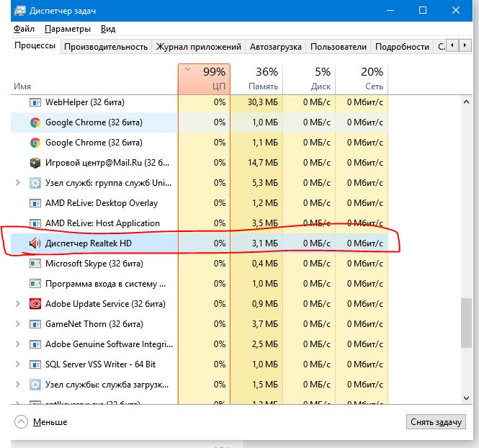Click the Снять задачу button
This screenshot has width=479, height=448.
[x=436, y=422]
